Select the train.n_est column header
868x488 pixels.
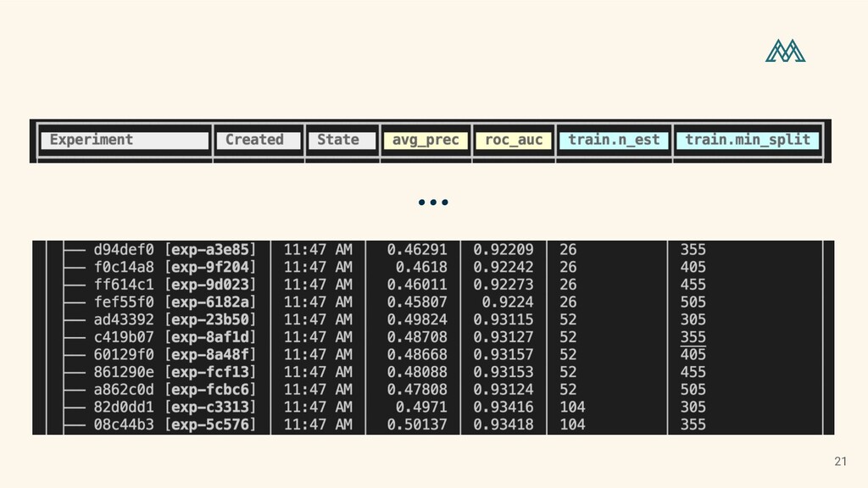click(x=614, y=140)
